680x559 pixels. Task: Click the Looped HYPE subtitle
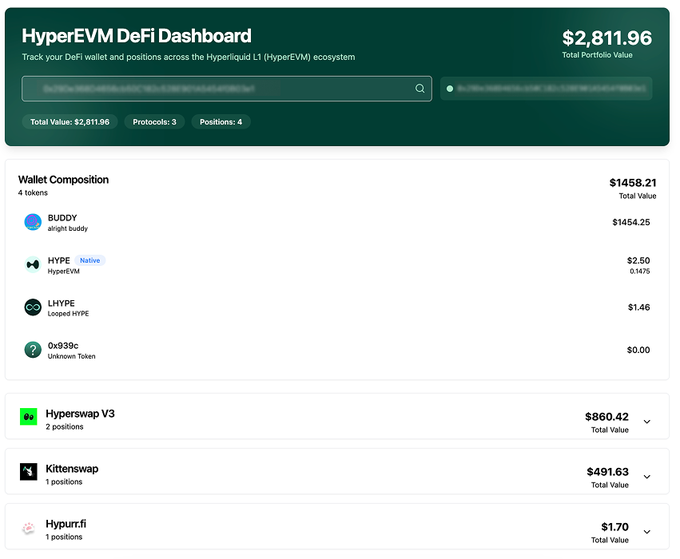coord(68,314)
